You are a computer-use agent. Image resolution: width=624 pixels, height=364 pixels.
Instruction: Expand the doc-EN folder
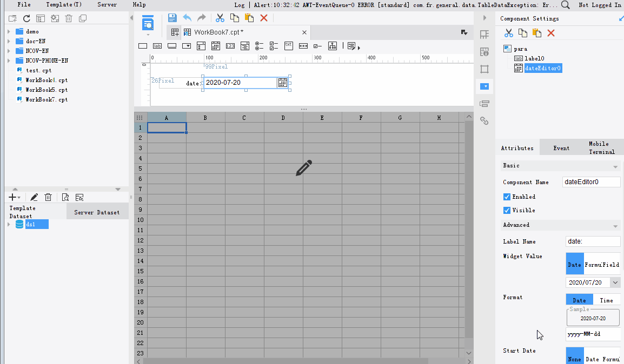coord(9,41)
